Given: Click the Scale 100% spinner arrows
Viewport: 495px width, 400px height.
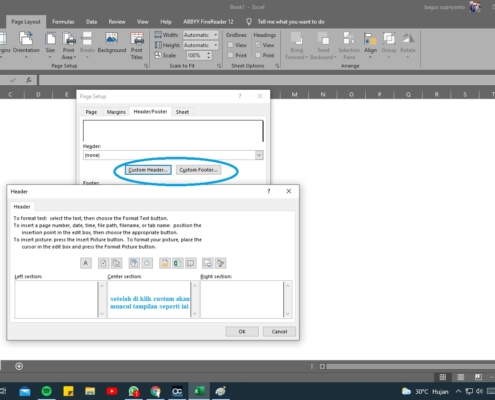Looking at the screenshot, I should [x=209, y=55].
